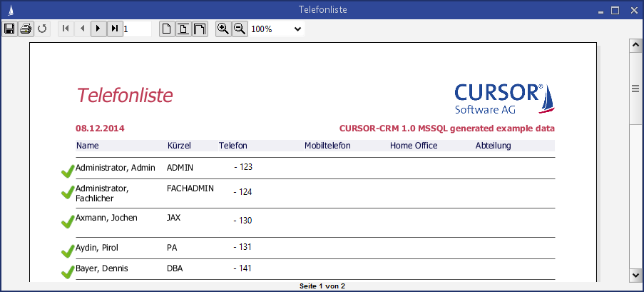Zoom in on the report
The image size is (644, 292).
223,29
